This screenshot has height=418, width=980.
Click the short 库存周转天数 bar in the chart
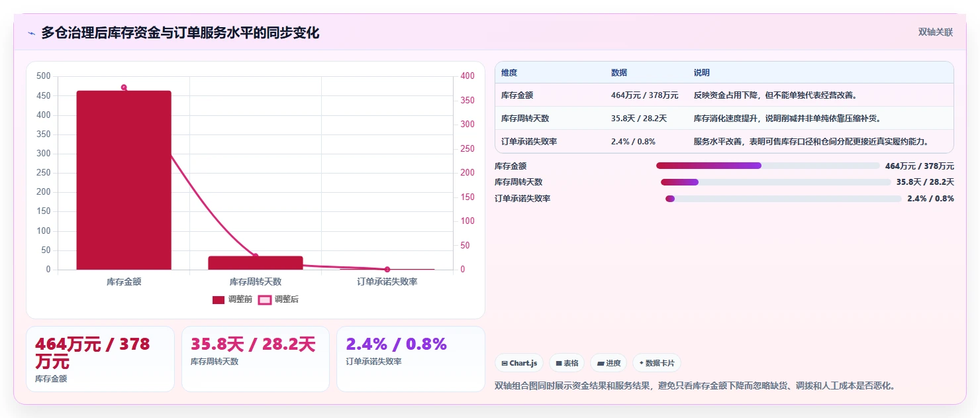pyautogui.click(x=256, y=263)
